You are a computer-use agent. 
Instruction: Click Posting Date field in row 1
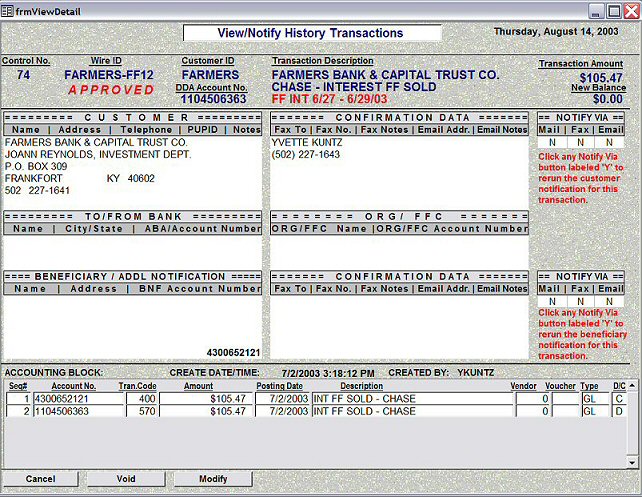click(283, 399)
